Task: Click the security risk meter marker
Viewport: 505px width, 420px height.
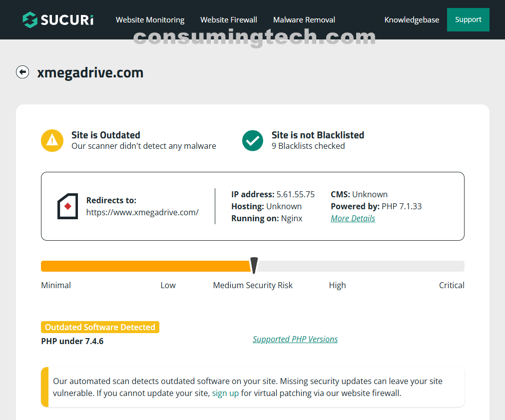Action: [254, 265]
